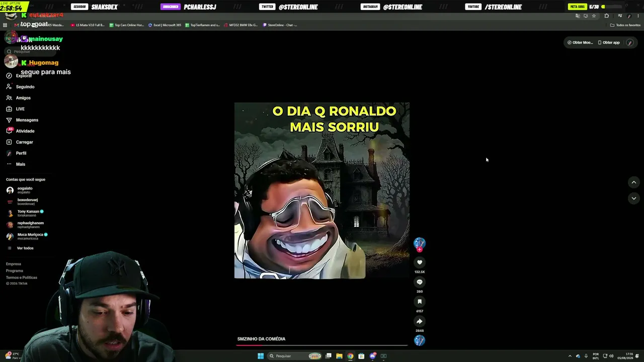644x362 pixels.
Task: Open the MFD32 BMW E8x bookmark
Action: coord(241,25)
